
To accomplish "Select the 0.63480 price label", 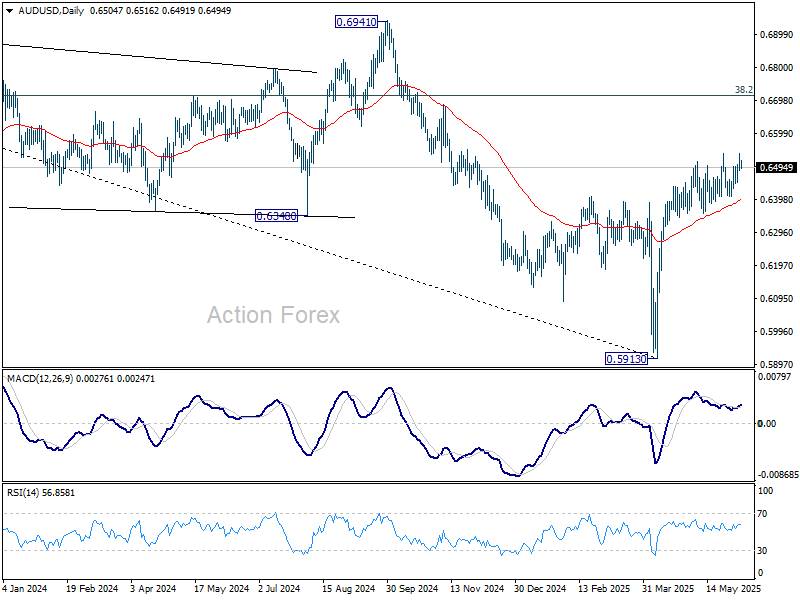I will point(276,216).
